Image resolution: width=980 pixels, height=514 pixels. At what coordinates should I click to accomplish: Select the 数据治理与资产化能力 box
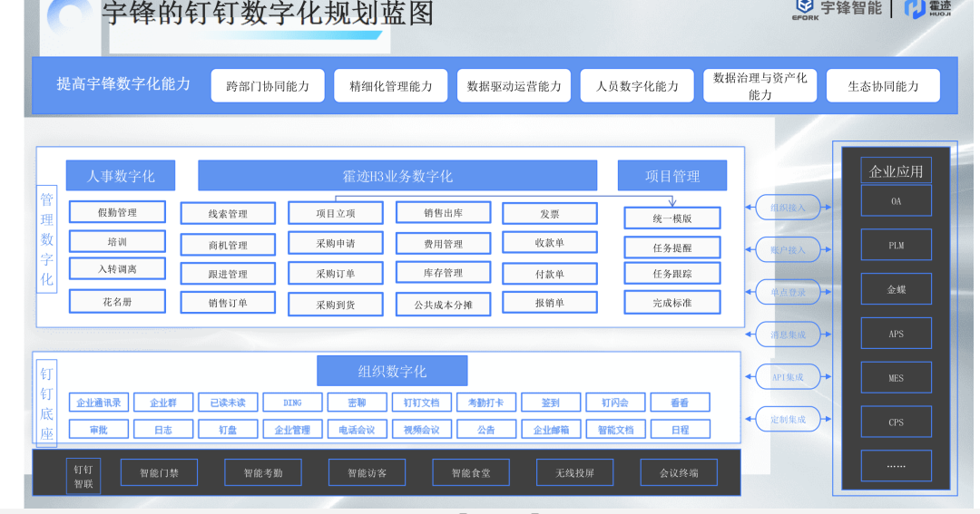pos(760,85)
